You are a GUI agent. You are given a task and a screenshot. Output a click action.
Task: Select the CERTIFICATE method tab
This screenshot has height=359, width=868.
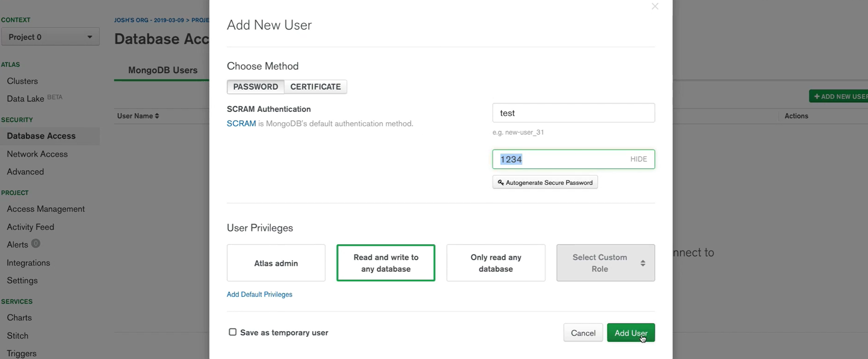tap(315, 87)
